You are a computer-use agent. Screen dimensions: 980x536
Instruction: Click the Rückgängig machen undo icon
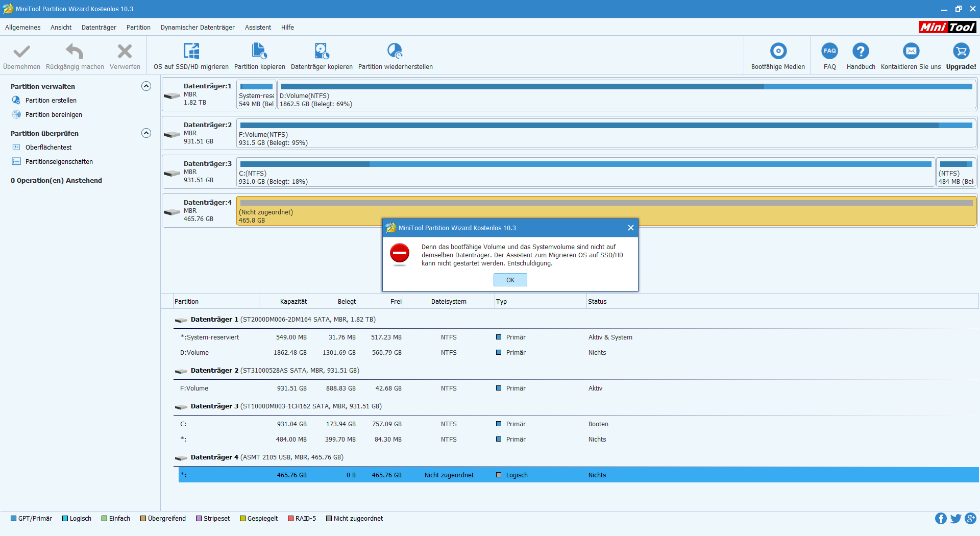pos(75,51)
